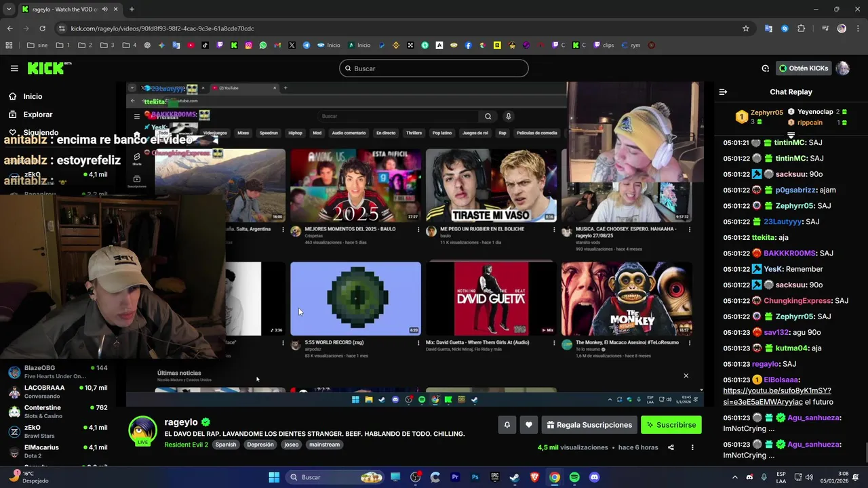Open Photoshop from taskbar
This screenshot has height=488, width=868.
click(x=475, y=477)
